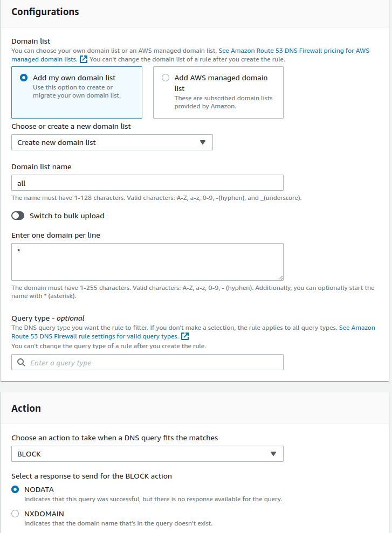Screen dimensions: 392x533
Task: Click the arrow icon of the BLOCK dropdown
Action: click(x=273, y=454)
